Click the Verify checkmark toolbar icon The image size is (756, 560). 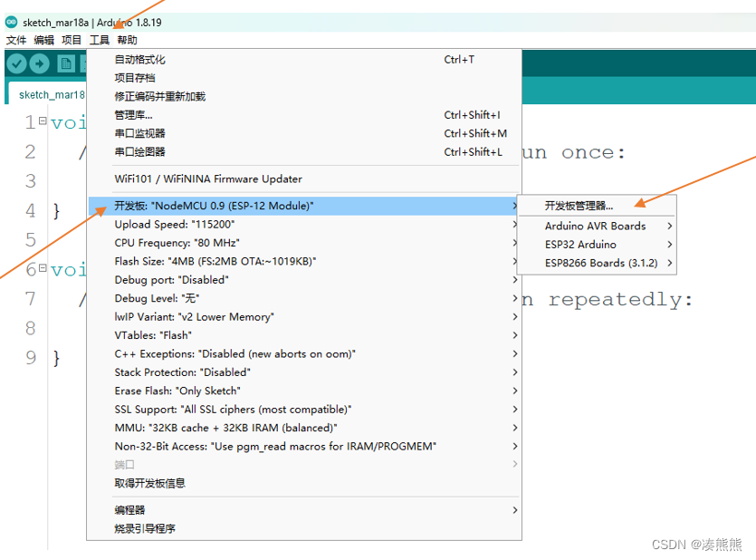tap(16, 63)
